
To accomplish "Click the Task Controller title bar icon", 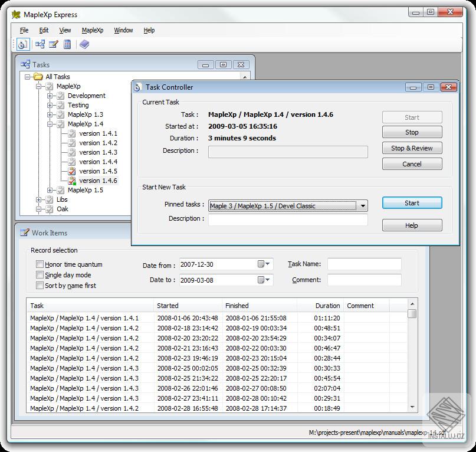I will tap(137, 87).
